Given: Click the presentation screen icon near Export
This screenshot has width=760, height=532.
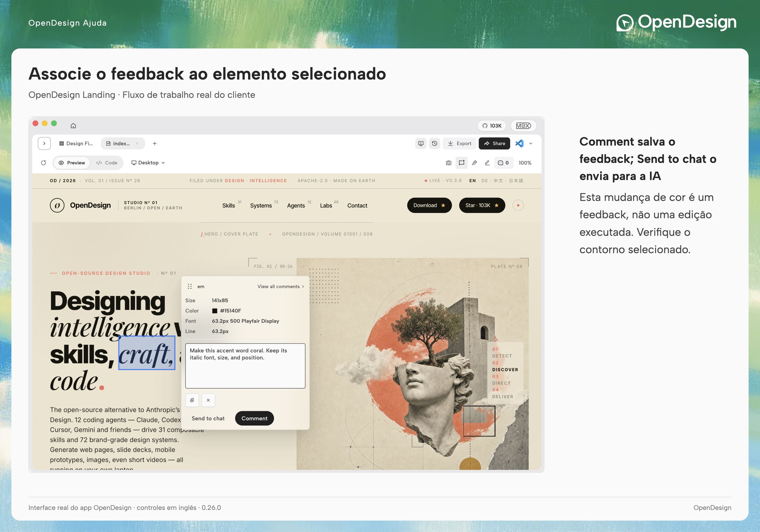Looking at the screenshot, I should [421, 143].
